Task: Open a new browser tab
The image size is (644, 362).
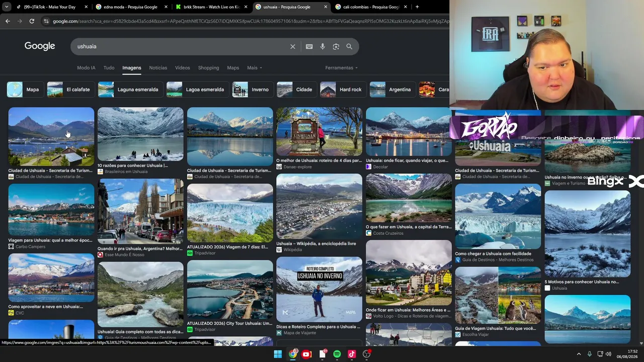Action: click(x=417, y=7)
